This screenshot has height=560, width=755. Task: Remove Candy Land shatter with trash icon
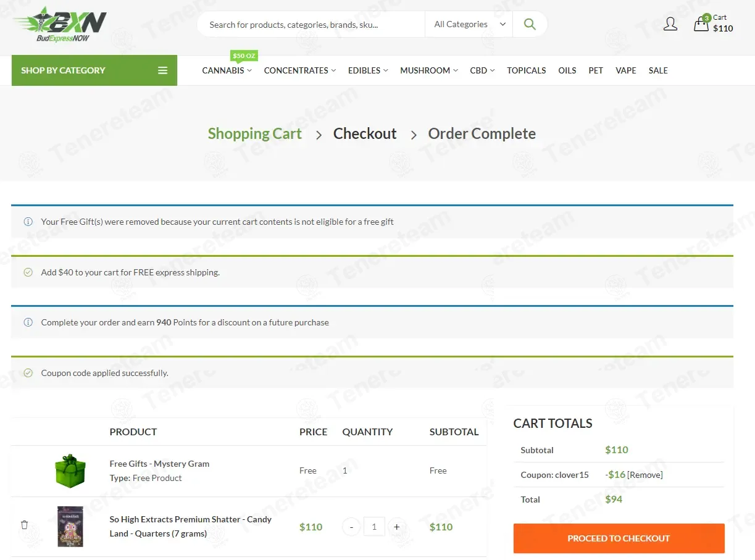pos(25,525)
